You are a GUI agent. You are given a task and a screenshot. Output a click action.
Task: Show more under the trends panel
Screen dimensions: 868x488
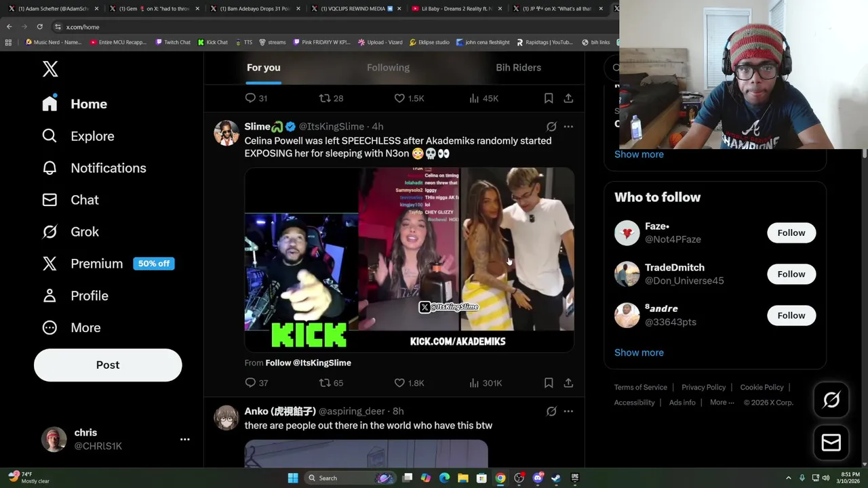point(639,154)
